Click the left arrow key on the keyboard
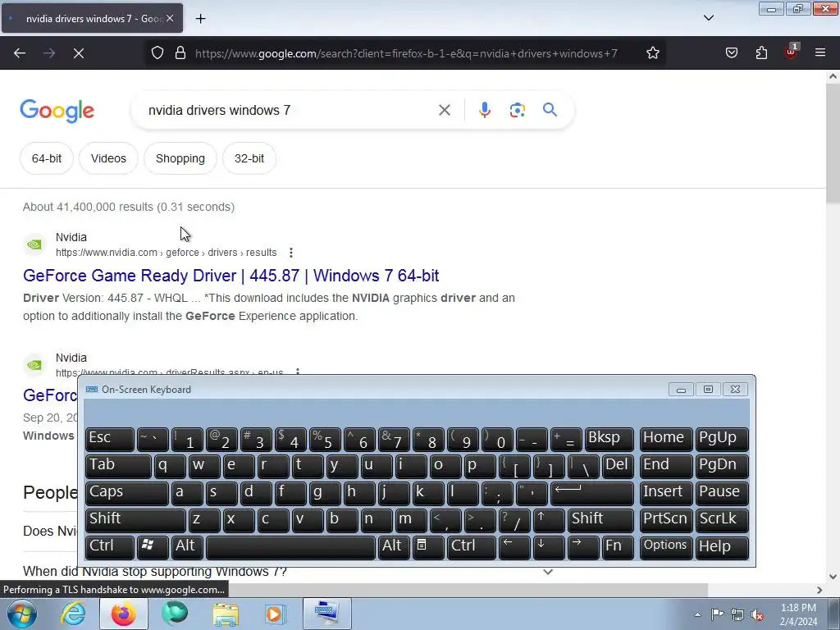Image resolution: width=840 pixels, height=630 pixels. (514, 547)
